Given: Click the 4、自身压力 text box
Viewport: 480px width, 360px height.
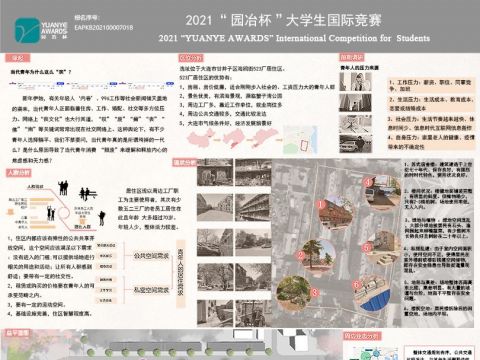Looking at the screenshot, I should pyautogui.click(x=430, y=142).
